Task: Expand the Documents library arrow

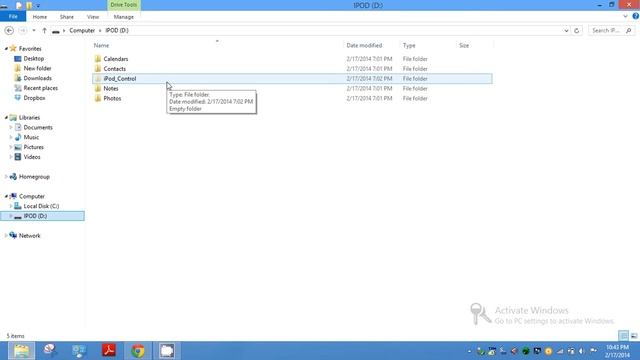Action: pos(11,127)
